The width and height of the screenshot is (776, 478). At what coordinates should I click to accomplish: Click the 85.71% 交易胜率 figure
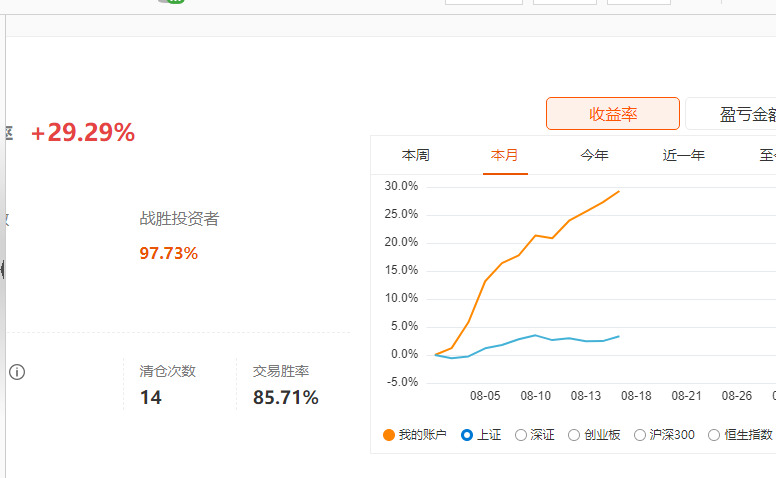click(x=286, y=397)
